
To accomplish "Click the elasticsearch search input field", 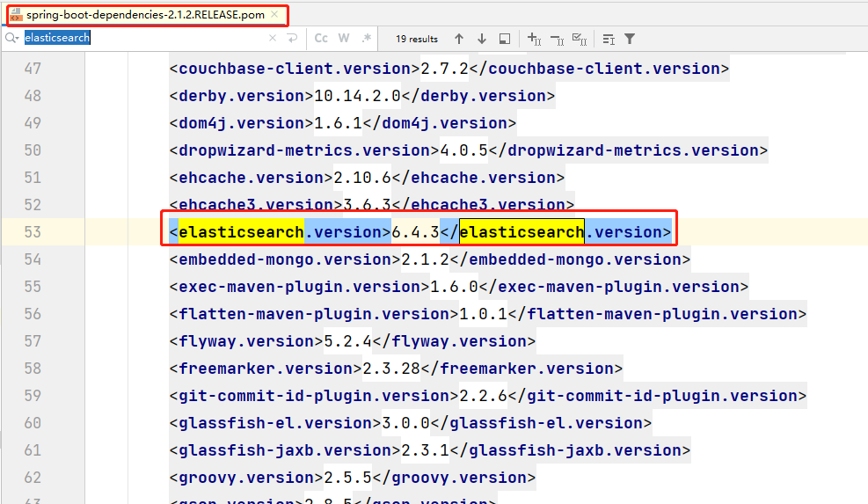I will pyautogui.click(x=144, y=38).
